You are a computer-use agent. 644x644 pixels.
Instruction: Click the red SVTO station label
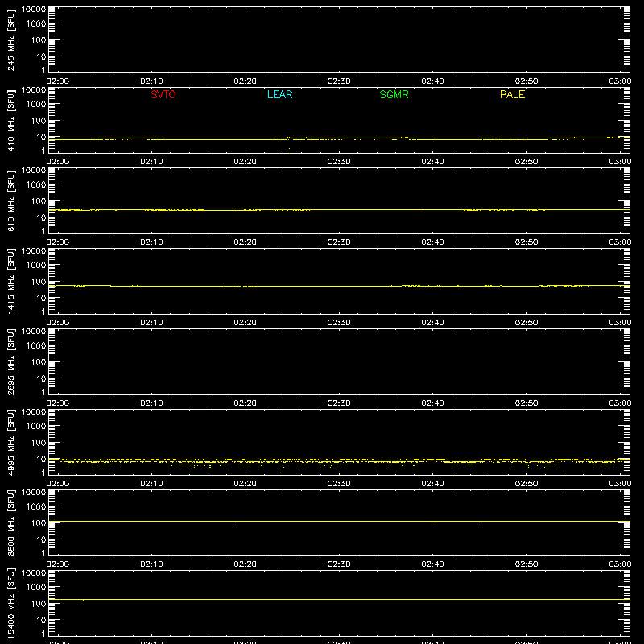tap(163, 94)
